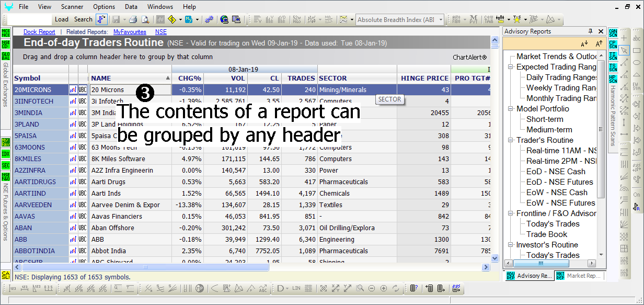The width and height of the screenshot is (644, 305).
Task: Click the VBC icon in the 3MINDIA row
Action: point(83,113)
